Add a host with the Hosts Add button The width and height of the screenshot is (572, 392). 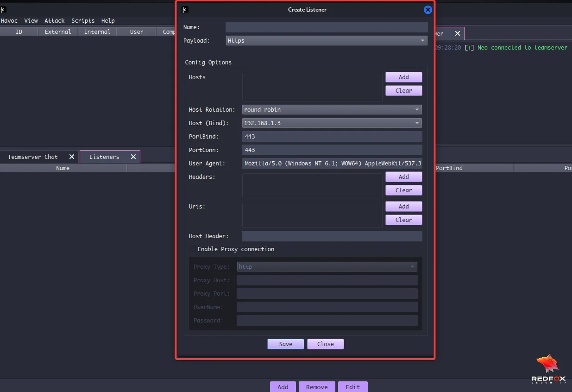(403, 77)
